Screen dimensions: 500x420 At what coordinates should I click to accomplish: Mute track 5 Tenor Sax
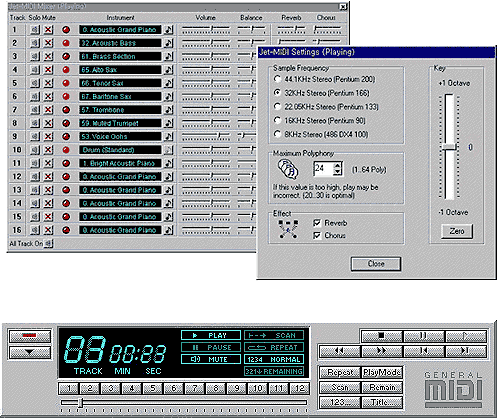48,83
